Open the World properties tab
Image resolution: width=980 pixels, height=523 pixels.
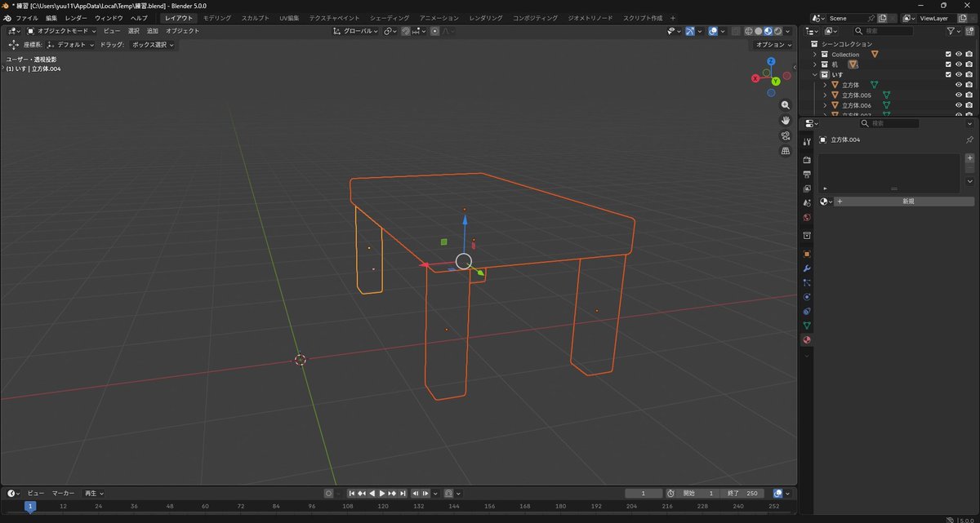click(x=807, y=217)
